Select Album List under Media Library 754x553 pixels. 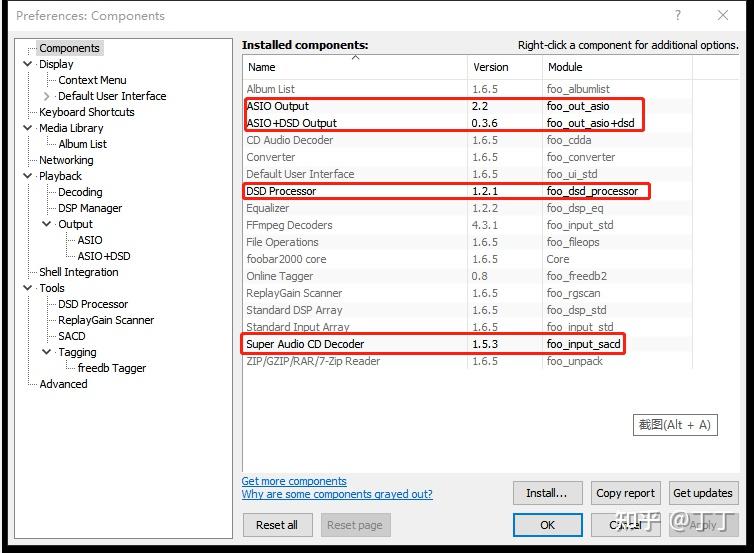pyautogui.click(x=83, y=144)
